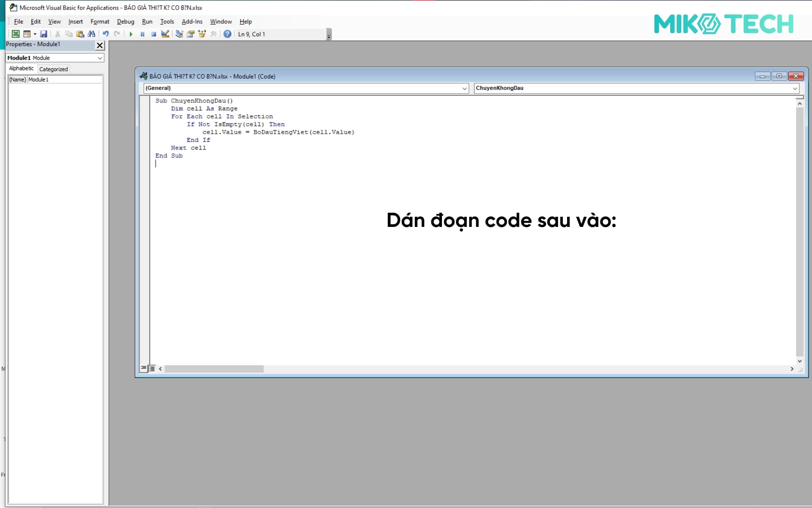
Task: Undo the last action
Action: (106, 34)
